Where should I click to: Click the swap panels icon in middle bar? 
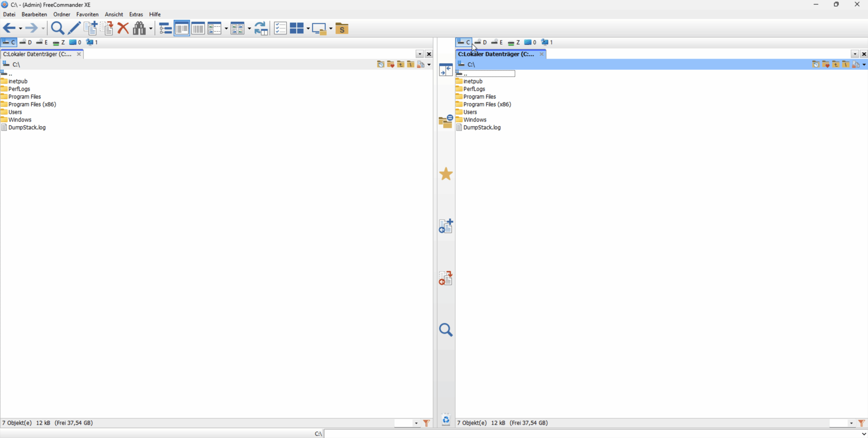pyautogui.click(x=446, y=70)
